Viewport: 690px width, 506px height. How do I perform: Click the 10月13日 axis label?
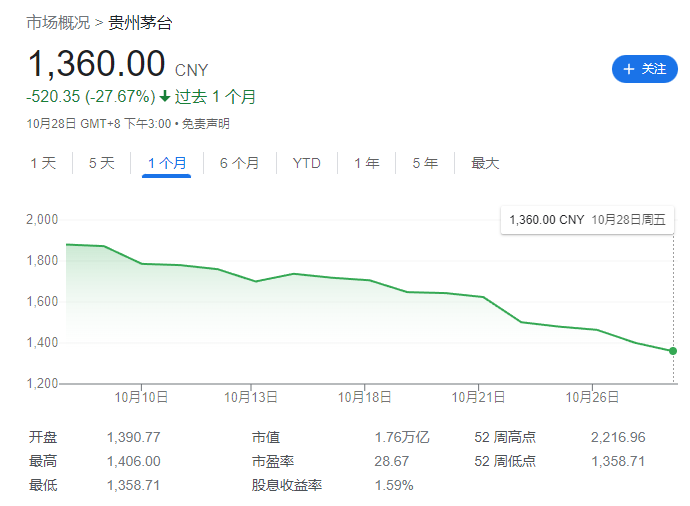pos(251,397)
